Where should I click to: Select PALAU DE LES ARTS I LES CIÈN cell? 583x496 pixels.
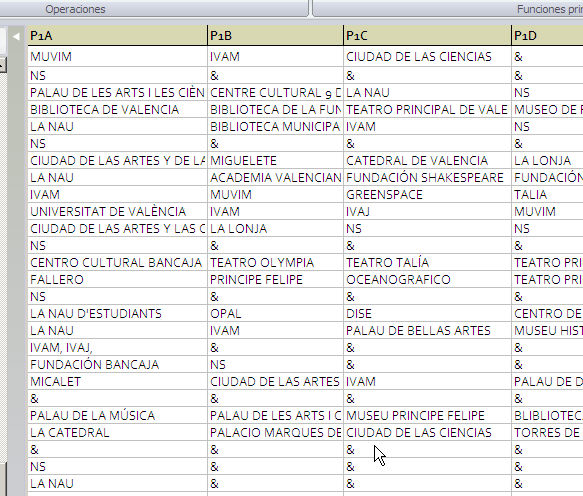tap(117, 92)
